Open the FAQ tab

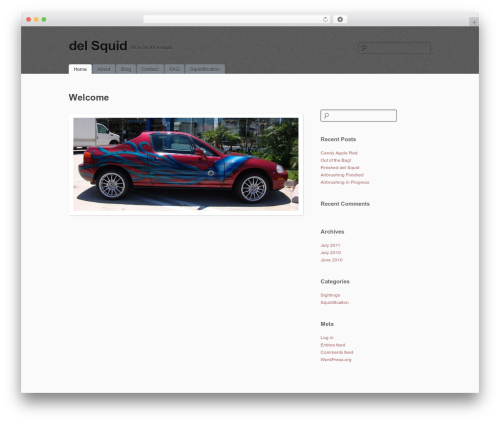point(174,69)
